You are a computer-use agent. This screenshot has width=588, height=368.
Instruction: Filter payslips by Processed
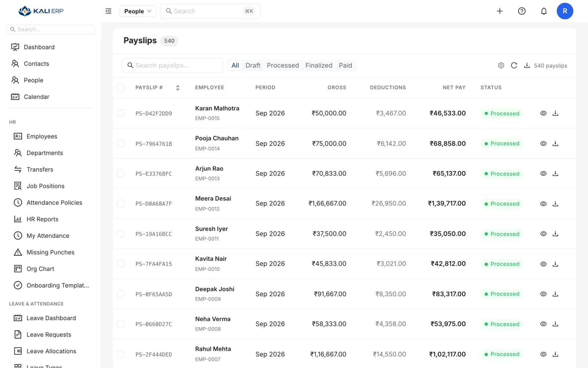pyautogui.click(x=283, y=66)
